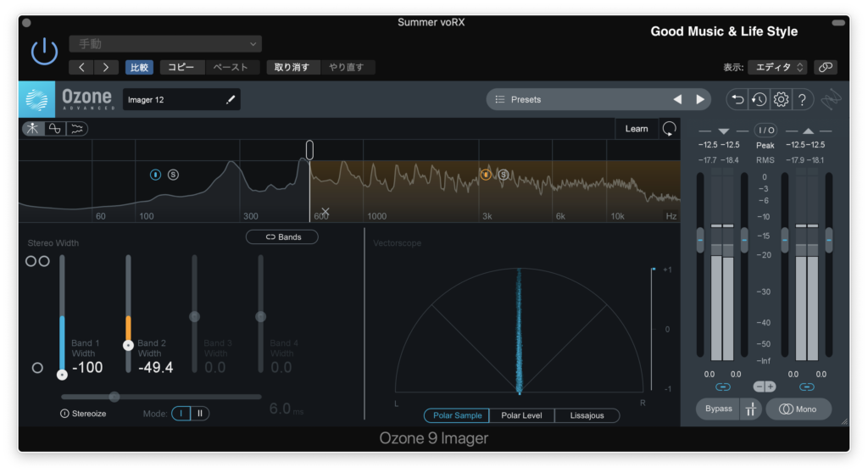Viewport: 868px width, 473px height.
Task: Click the ペースト paste button
Action: coord(231,67)
